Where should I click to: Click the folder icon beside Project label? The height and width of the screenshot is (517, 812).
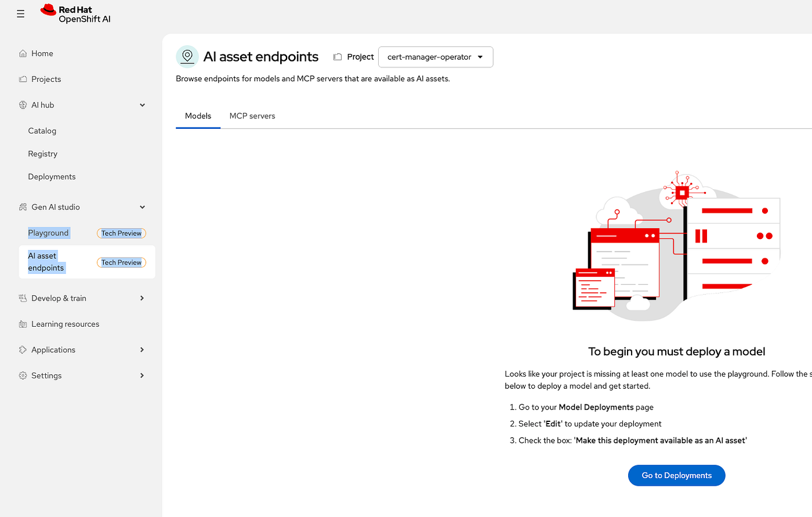[338, 57]
